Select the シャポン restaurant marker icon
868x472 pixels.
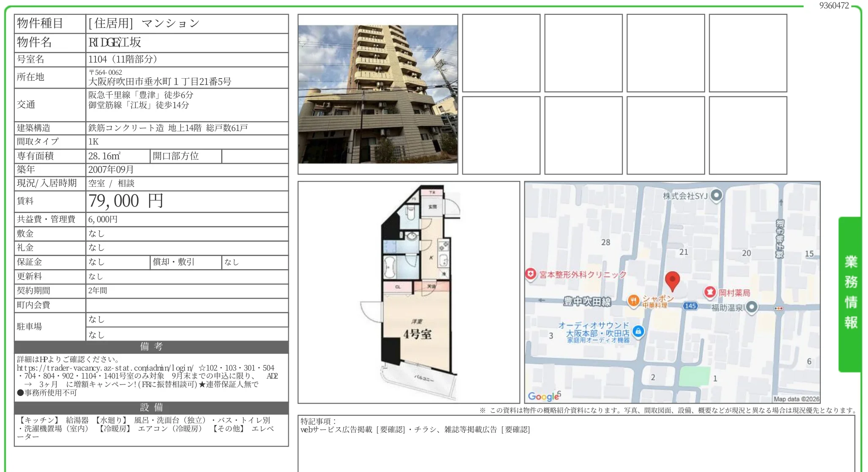633,300
